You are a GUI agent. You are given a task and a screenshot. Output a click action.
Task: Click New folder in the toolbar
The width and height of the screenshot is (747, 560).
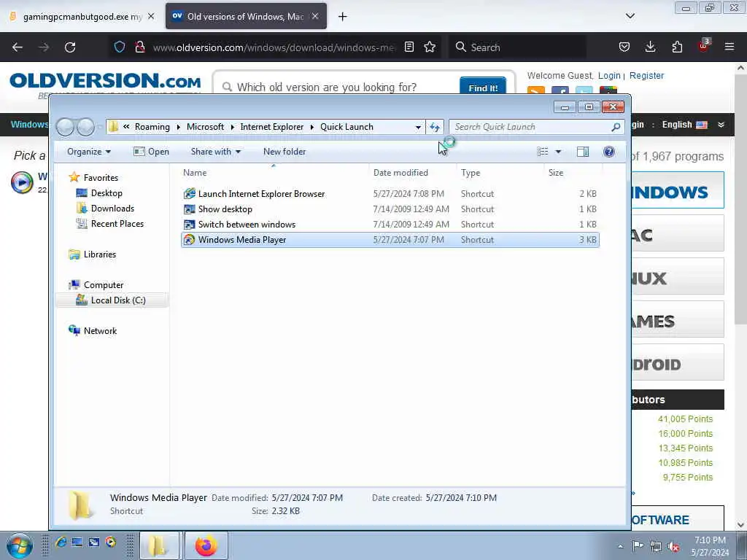coord(285,152)
